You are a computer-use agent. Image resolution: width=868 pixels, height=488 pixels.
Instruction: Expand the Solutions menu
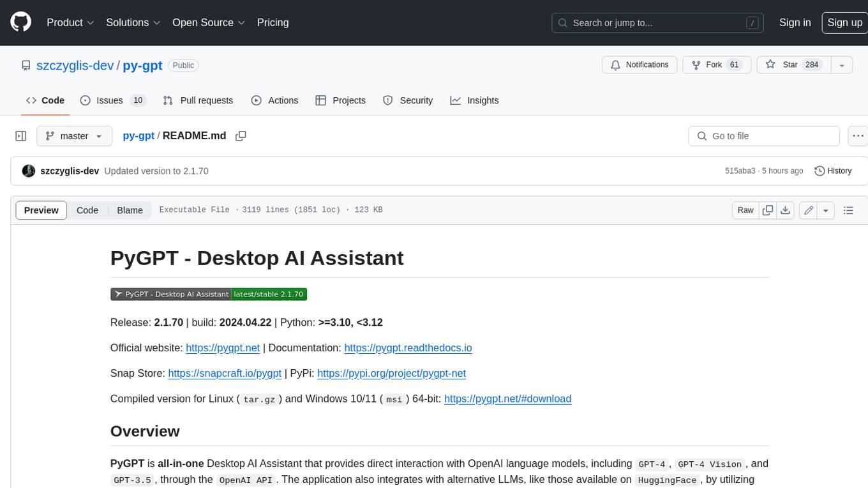coord(133,22)
